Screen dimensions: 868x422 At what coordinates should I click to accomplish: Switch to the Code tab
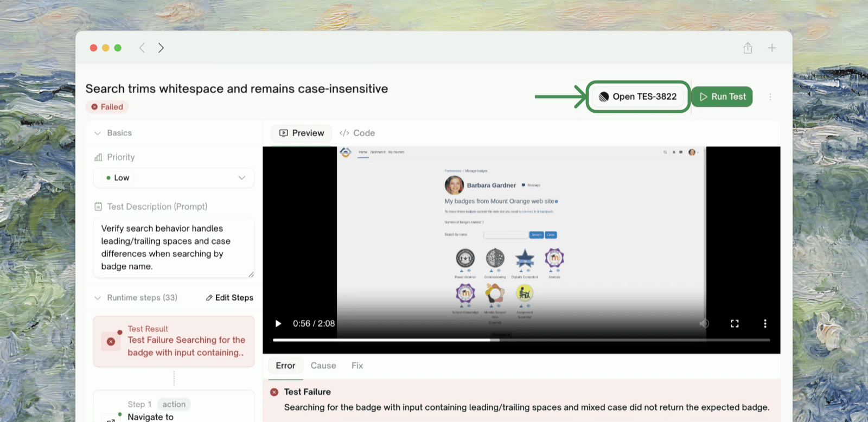click(357, 133)
